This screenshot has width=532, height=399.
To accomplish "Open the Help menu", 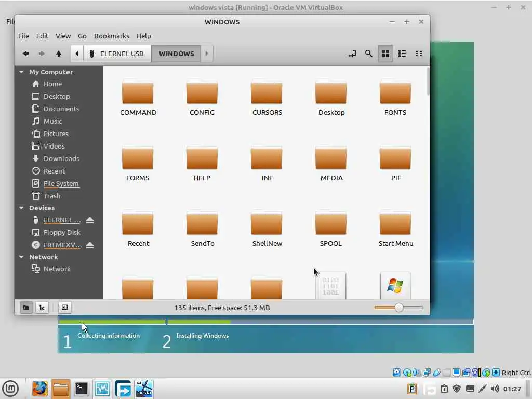I will (144, 36).
